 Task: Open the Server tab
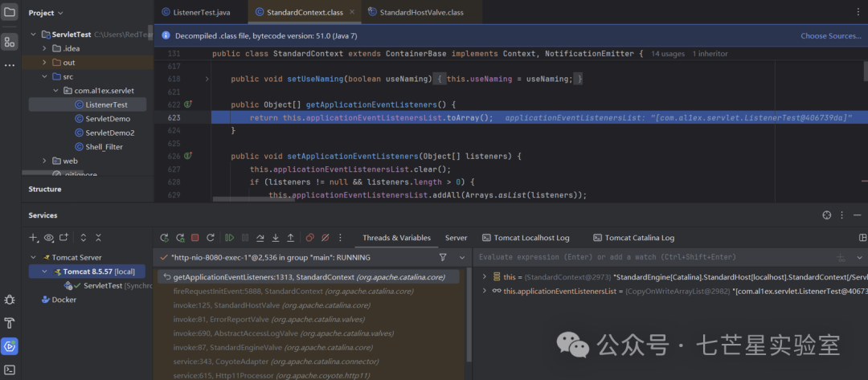pos(457,238)
